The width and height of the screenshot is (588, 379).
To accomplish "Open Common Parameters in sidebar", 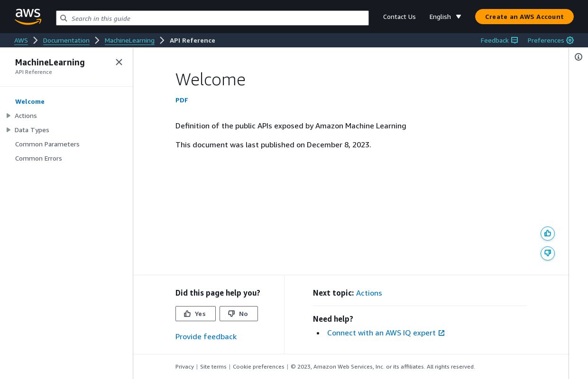I will (47, 144).
